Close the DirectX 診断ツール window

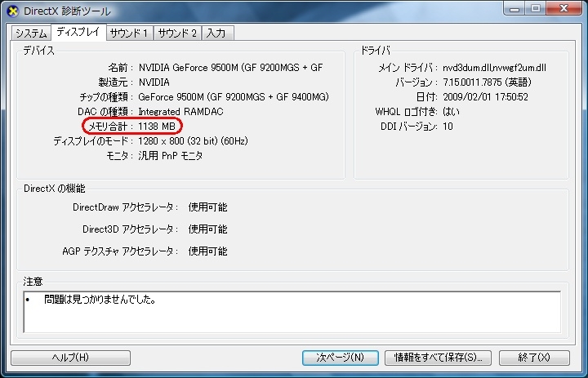pyautogui.click(x=563, y=8)
